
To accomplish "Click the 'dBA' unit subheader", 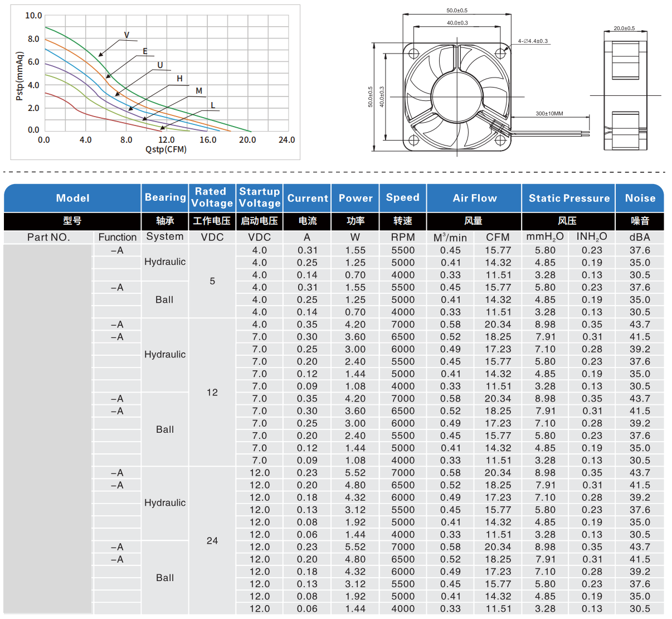I will [640, 237].
